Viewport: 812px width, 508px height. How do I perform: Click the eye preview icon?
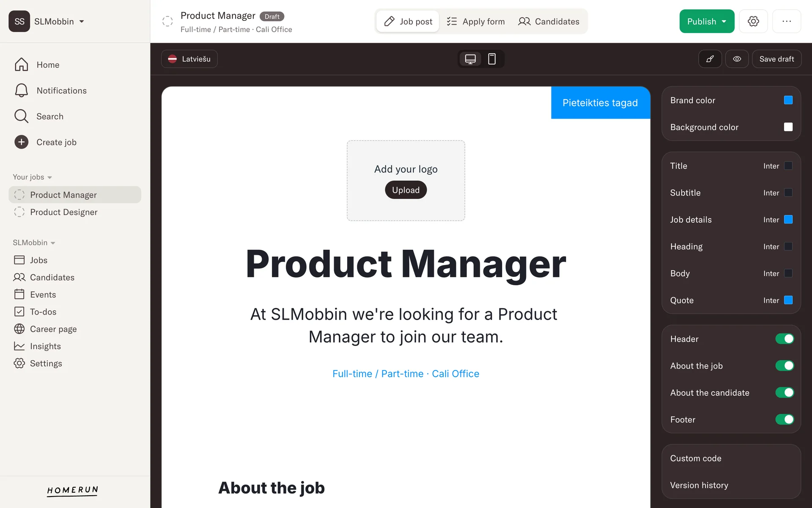737,59
